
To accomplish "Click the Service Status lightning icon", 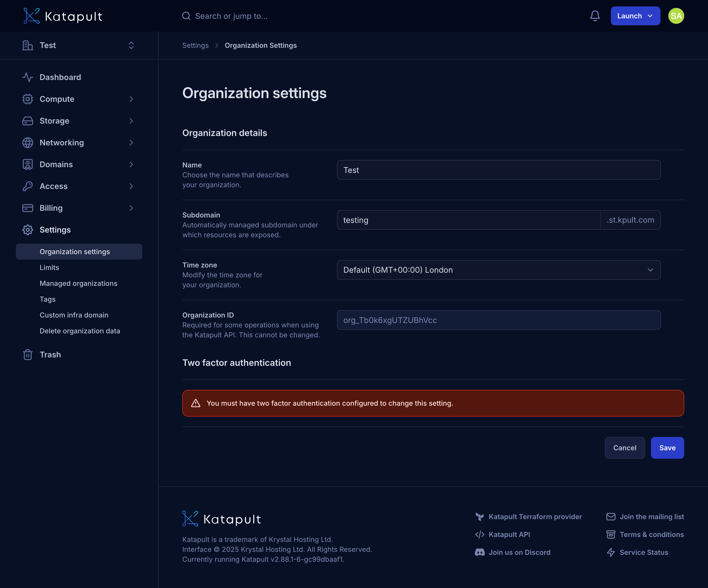I will 611,552.
